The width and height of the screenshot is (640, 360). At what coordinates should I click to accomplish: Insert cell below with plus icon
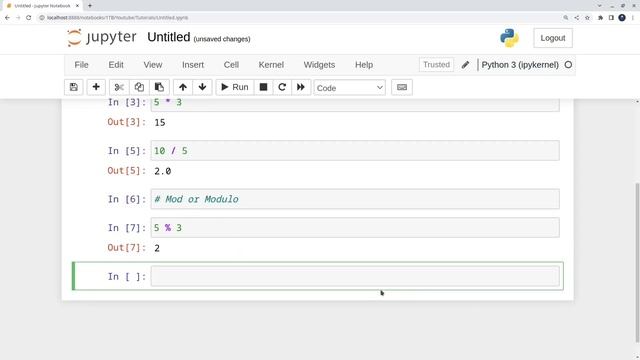(x=96, y=87)
